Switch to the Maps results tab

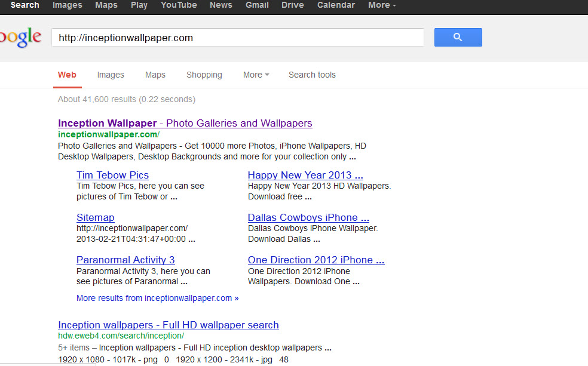(155, 75)
